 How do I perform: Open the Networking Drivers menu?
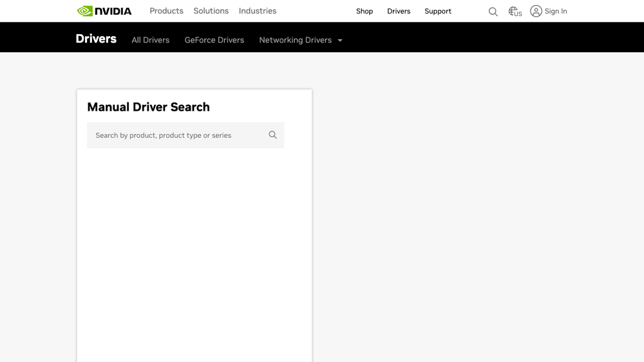[x=296, y=40]
